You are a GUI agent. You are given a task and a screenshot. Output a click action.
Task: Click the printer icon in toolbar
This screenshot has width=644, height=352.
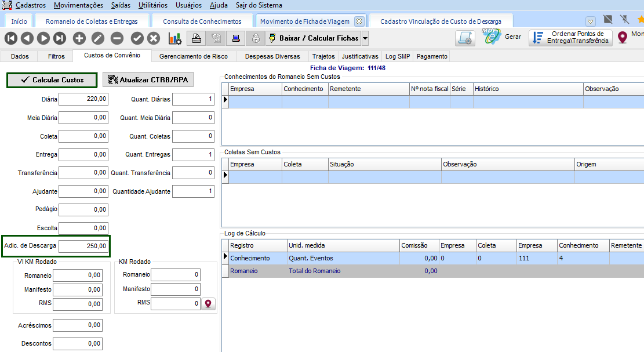[197, 38]
